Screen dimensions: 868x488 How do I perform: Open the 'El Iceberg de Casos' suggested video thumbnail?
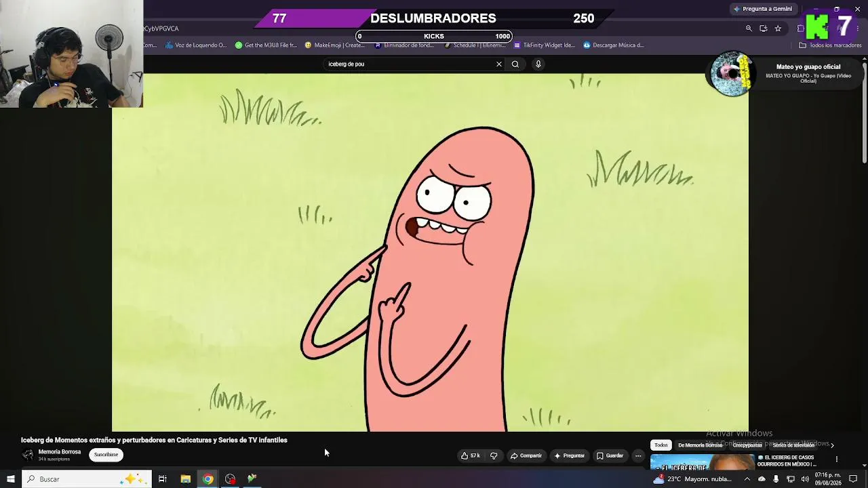[x=702, y=462]
